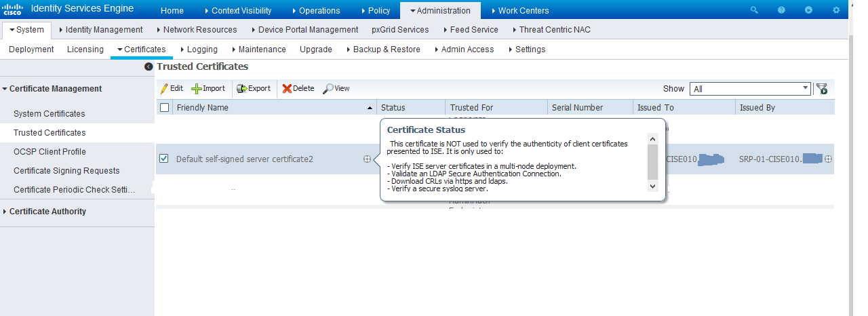Open Work Centers menu
The image size is (868, 316).
click(519, 11)
